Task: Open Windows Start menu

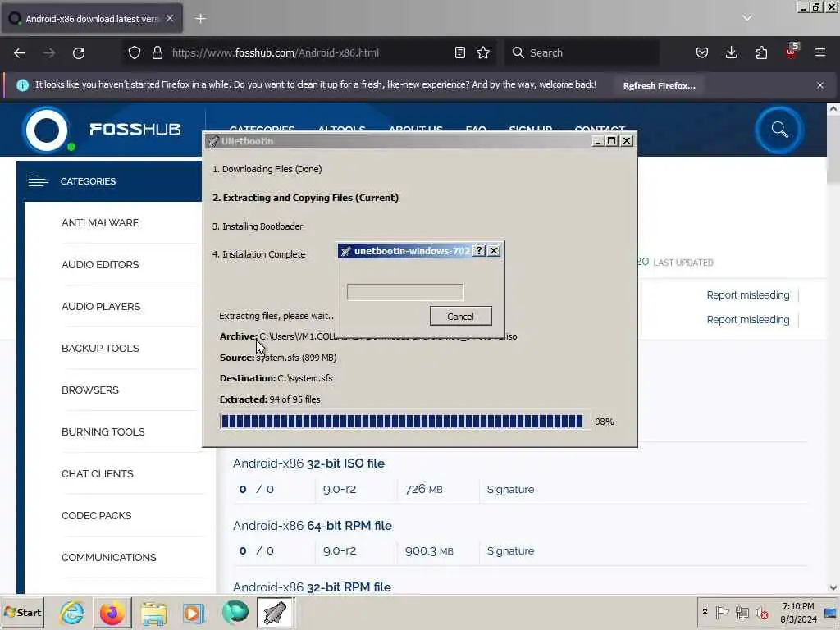Action: tap(22, 612)
